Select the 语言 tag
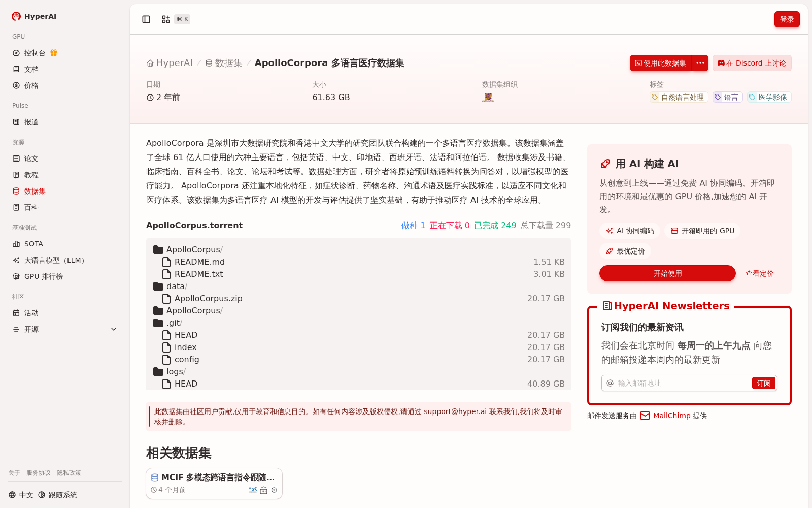The width and height of the screenshot is (812, 508). click(x=727, y=97)
